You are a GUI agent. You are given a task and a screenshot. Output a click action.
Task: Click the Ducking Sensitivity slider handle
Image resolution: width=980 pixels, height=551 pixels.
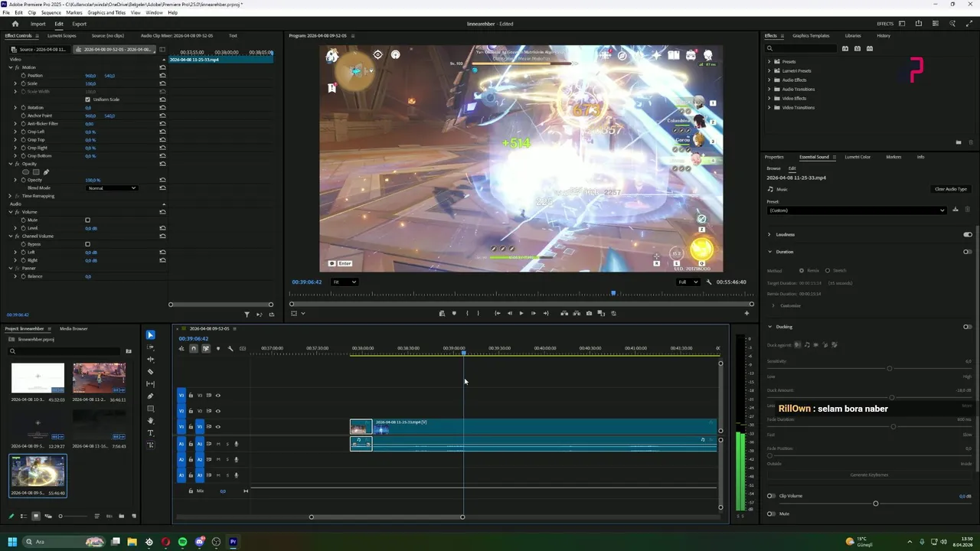[889, 369]
